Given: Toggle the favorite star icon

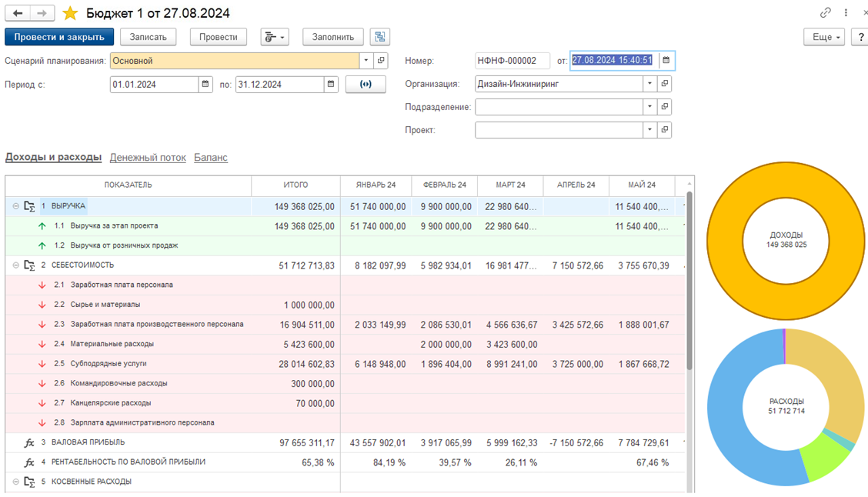Looking at the screenshot, I should pyautogui.click(x=70, y=13).
